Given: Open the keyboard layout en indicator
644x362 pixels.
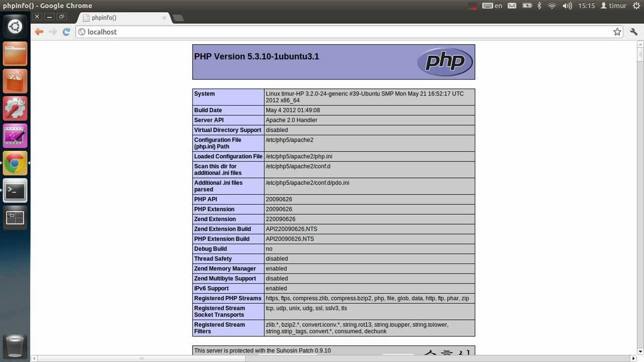Looking at the screenshot, I should tap(492, 6).
